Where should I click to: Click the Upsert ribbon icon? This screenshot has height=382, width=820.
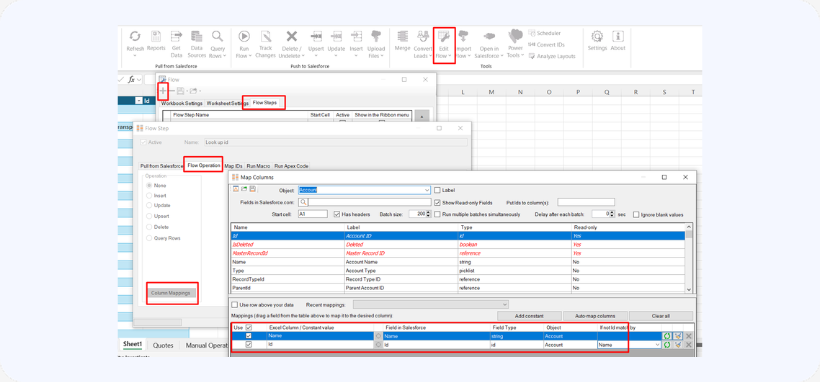316,36
